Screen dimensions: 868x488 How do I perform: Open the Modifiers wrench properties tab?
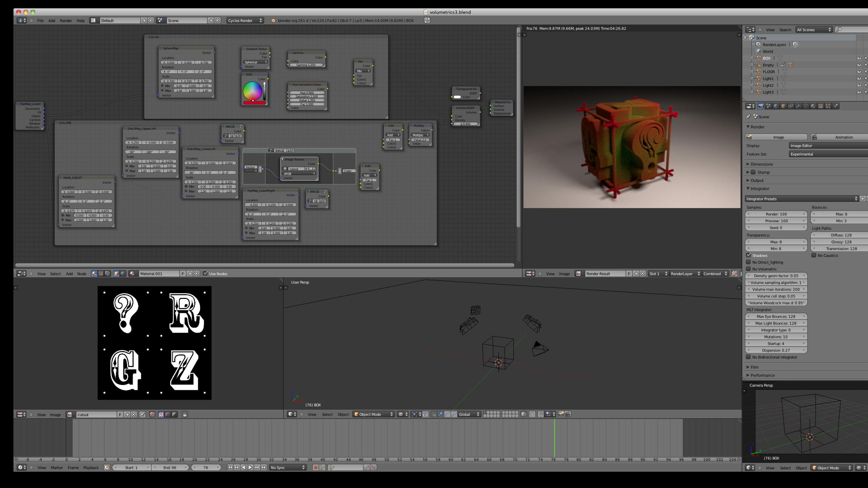(x=798, y=106)
